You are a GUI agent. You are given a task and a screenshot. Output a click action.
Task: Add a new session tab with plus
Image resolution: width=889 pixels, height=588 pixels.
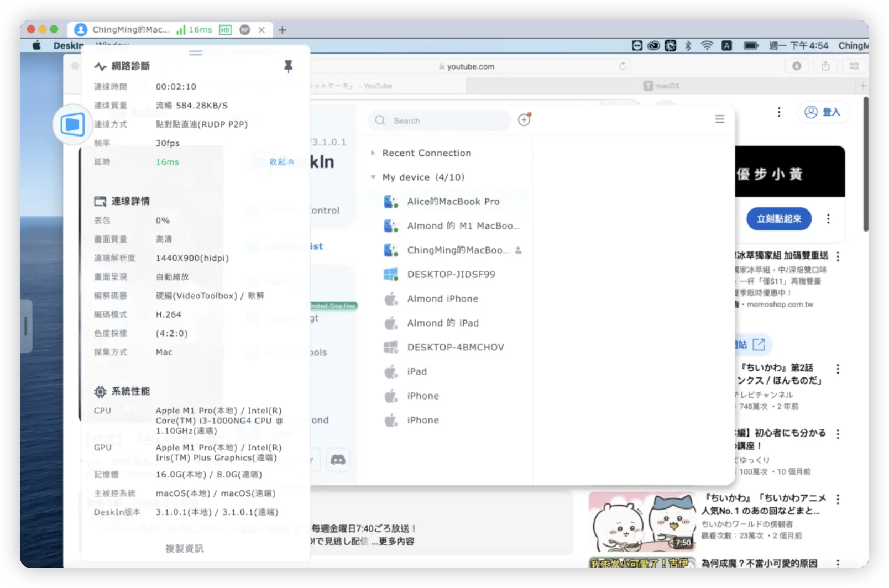[x=282, y=30]
